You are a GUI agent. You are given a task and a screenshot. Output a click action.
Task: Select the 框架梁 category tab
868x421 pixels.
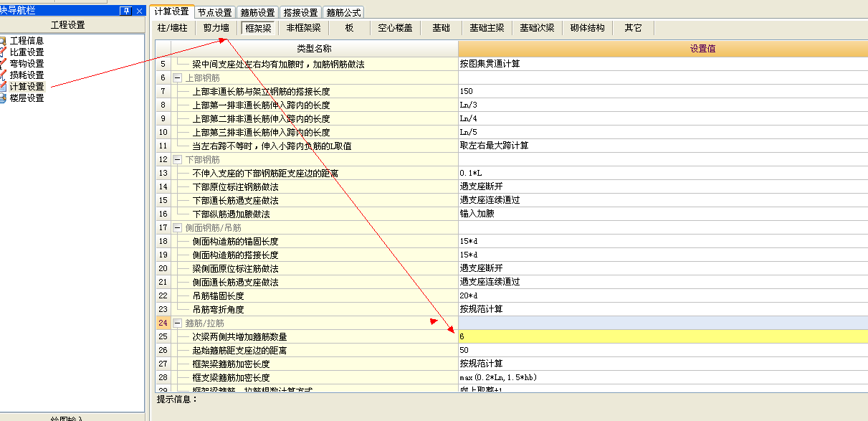[x=258, y=29]
